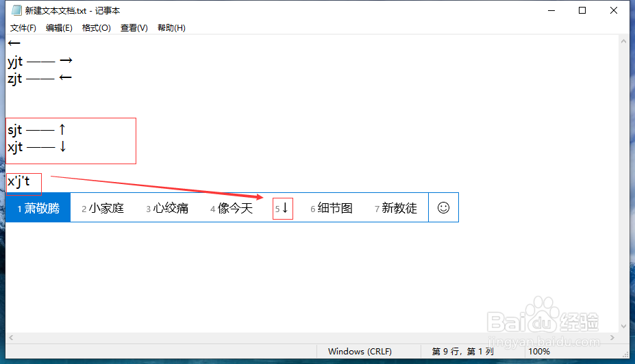
Task: Click the Windows (CRLF) status bar entry
Action: (360, 352)
